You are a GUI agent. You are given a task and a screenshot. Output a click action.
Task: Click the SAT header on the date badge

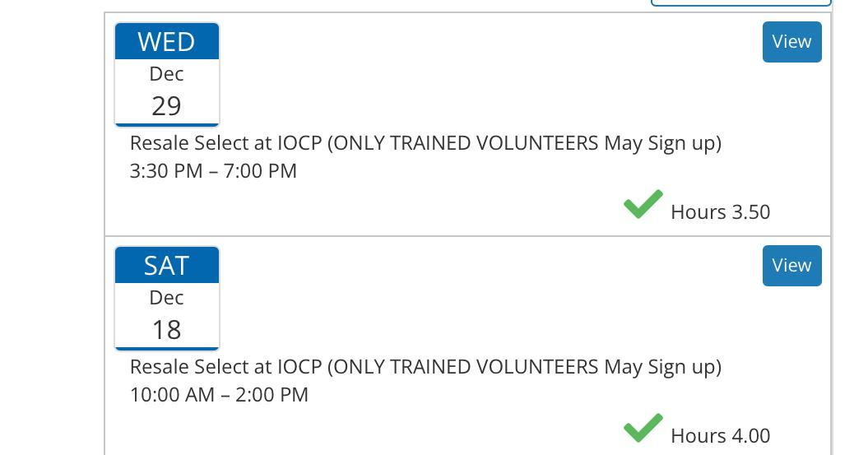(166, 265)
